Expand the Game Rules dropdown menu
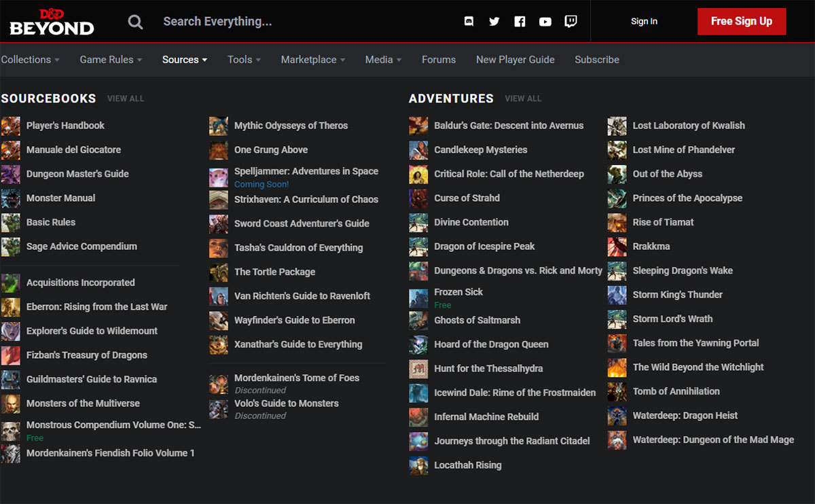The height and width of the screenshot is (504, 815). [111, 60]
